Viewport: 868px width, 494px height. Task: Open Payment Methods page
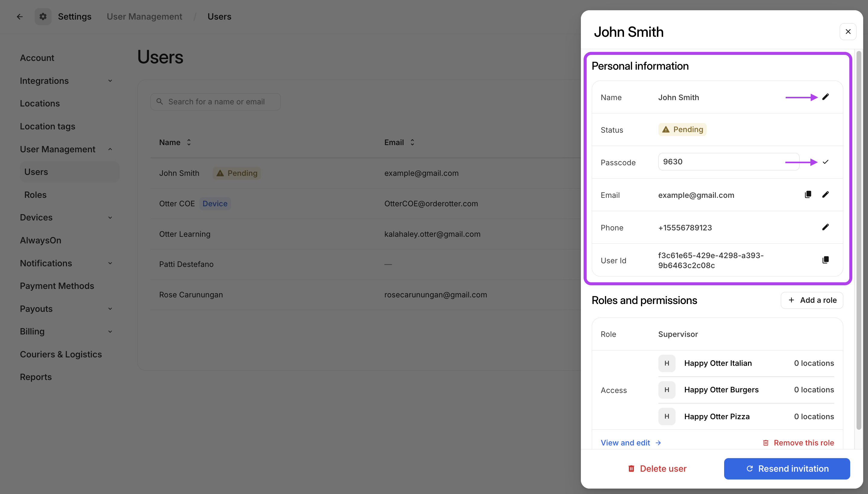57,286
